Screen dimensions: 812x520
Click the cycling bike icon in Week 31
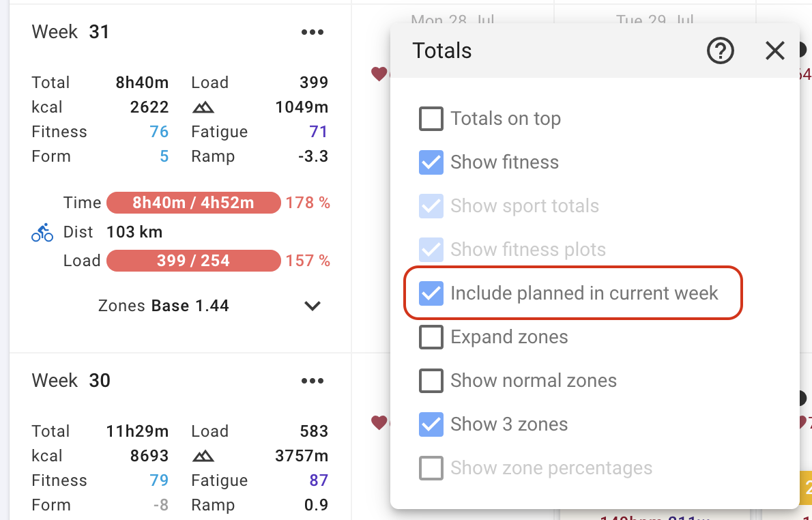42,233
